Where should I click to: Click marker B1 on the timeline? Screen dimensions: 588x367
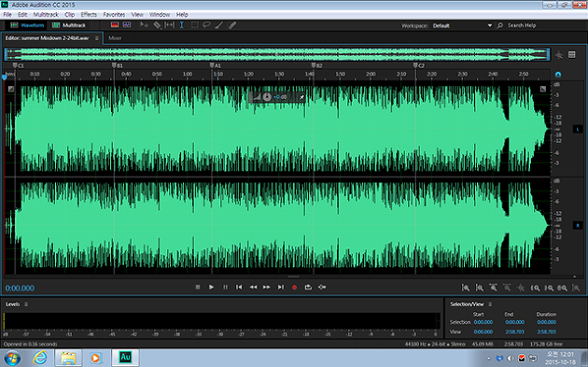(x=115, y=65)
